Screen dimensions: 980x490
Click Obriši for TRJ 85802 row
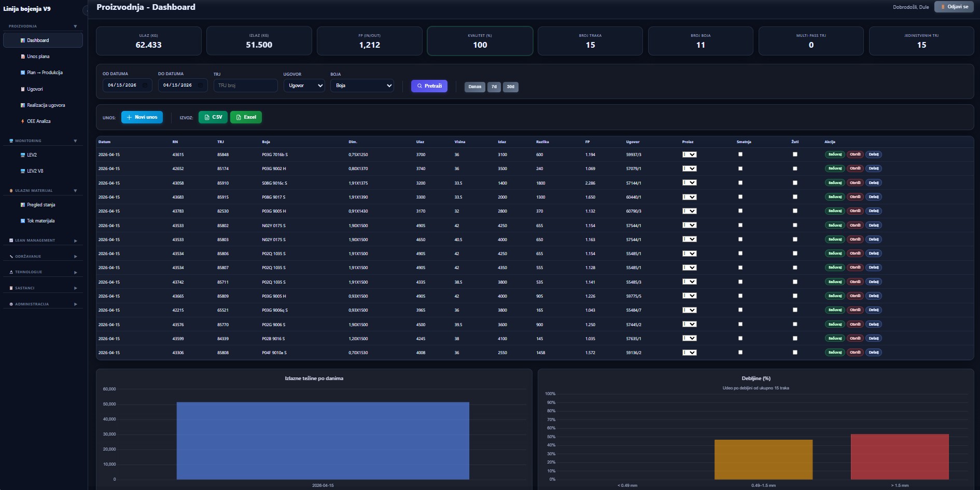[x=855, y=226]
